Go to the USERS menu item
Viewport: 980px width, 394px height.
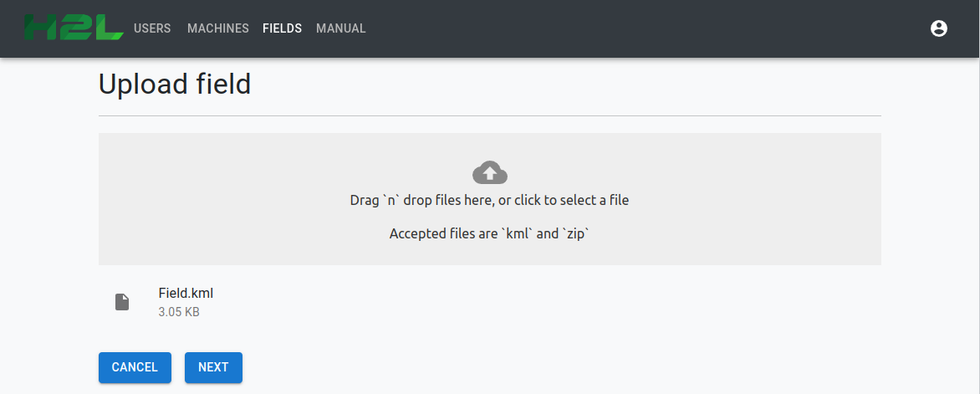click(152, 28)
